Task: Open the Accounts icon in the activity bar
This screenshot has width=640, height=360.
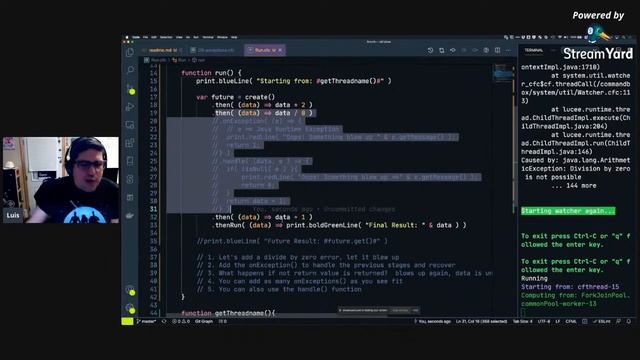Action: (x=130, y=290)
